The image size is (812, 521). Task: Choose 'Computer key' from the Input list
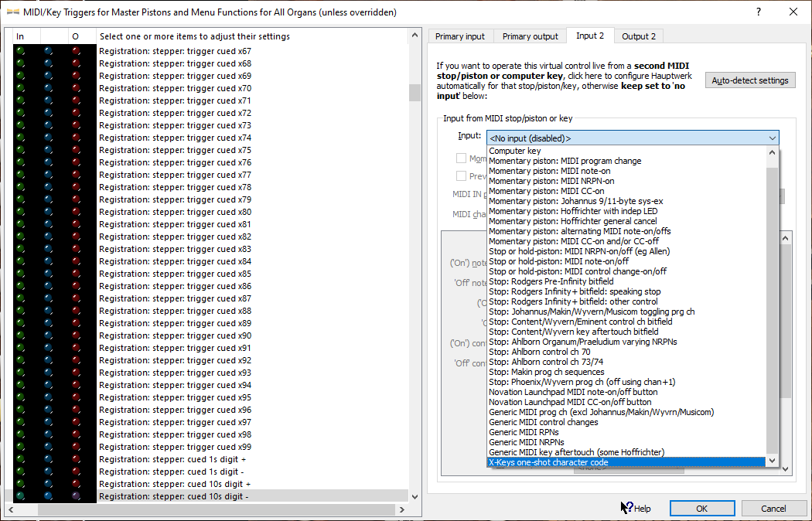click(515, 151)
